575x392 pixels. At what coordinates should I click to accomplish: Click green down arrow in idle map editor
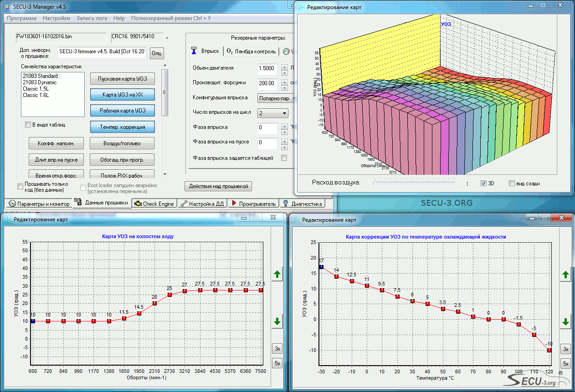click(277, 321)
